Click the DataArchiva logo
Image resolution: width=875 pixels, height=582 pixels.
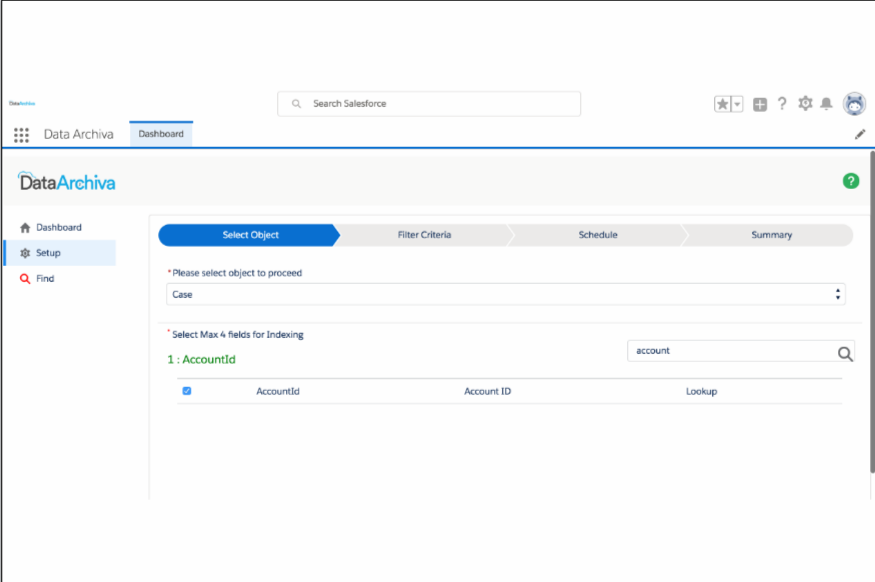[67, 181]
